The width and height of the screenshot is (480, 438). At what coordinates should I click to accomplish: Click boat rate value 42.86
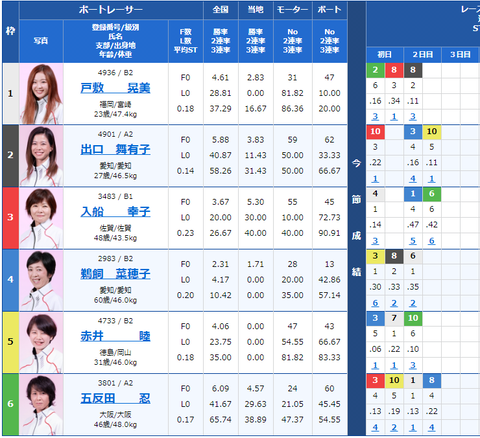coord(330,280)
